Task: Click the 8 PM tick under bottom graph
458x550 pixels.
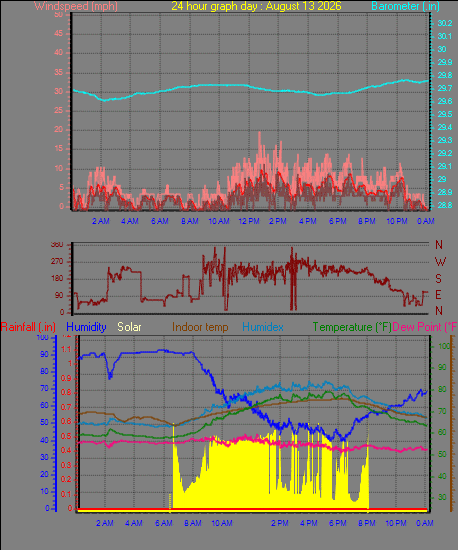Action: pyautogui.click(x=367, y=523)
